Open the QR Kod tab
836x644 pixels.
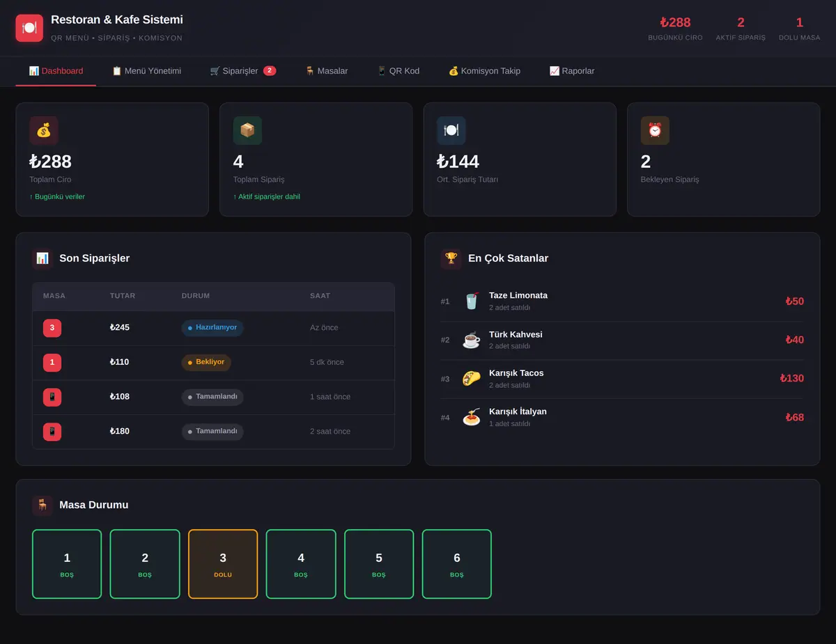pyautogui.click(x=398, y=71)
